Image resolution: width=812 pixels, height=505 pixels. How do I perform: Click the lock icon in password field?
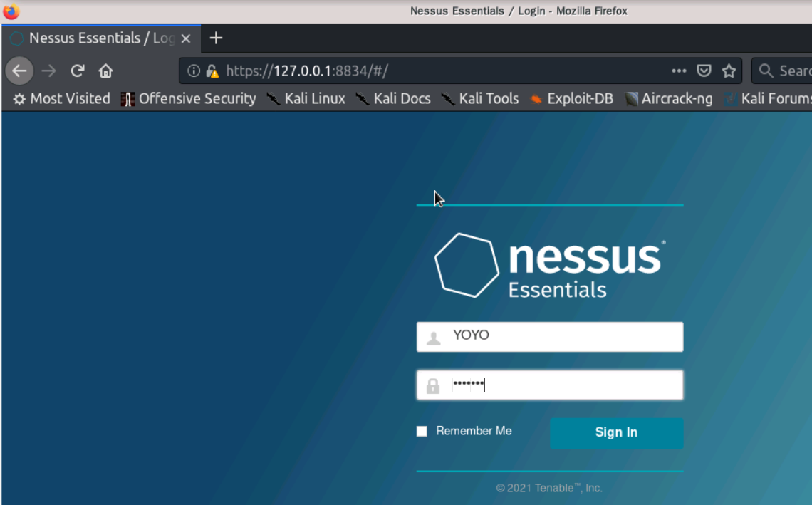pos(433,386)
